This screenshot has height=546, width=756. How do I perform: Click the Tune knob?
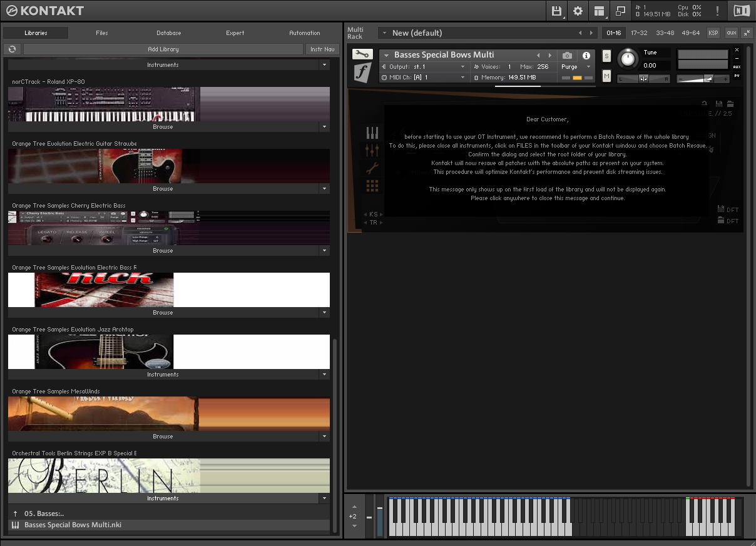coord(627,59)
